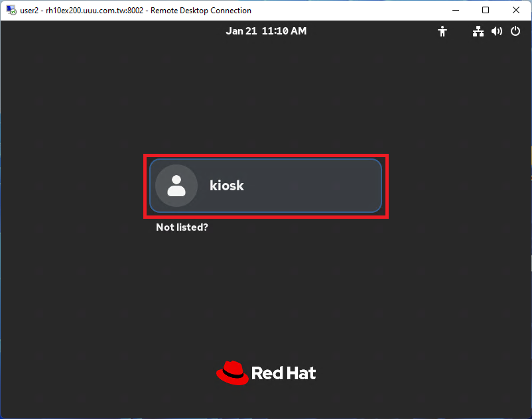The height and width of the screenshot is (419, 532).
Task: Click the red fedora hat logo
Action: pyautogui.click(x=232, y=373)
